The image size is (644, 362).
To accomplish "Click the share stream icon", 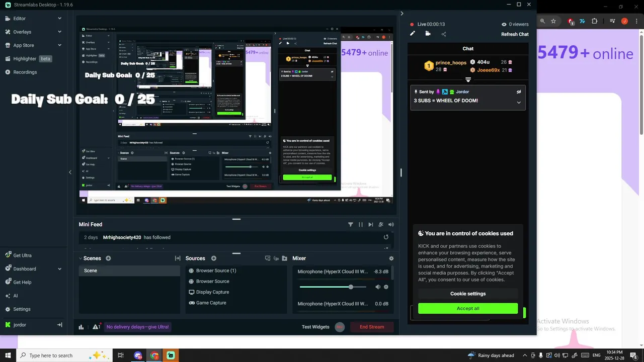I will [x=443, y=34].
